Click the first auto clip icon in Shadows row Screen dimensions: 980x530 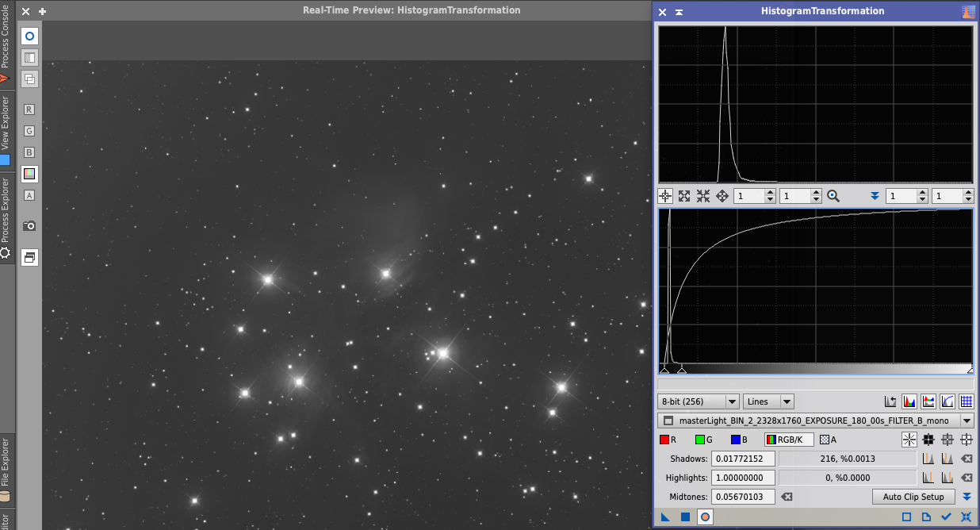(928, 459)
